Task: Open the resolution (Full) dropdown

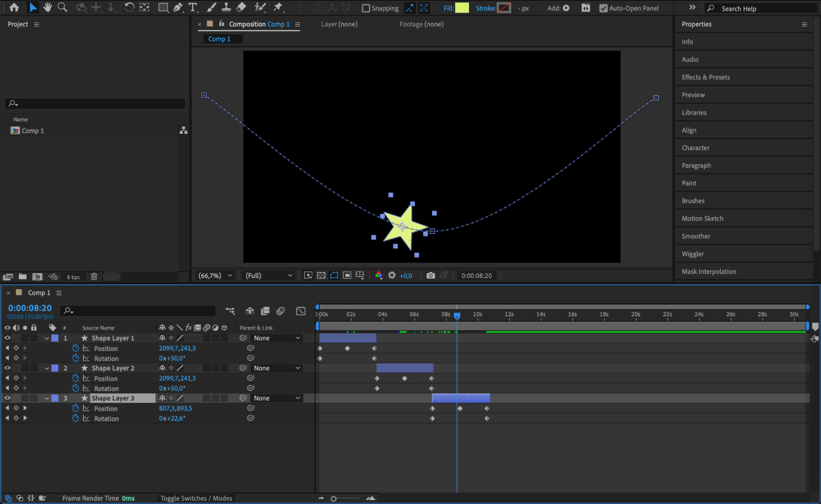Action: coord(269,275)
